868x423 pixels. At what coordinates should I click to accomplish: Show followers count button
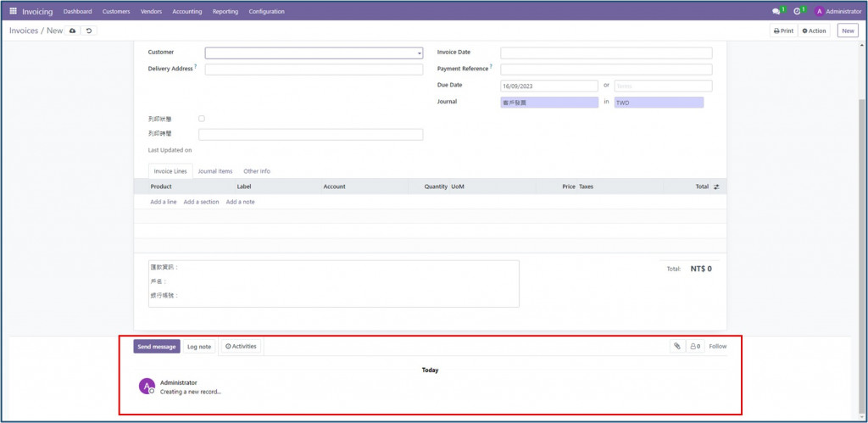pos(695,346)
